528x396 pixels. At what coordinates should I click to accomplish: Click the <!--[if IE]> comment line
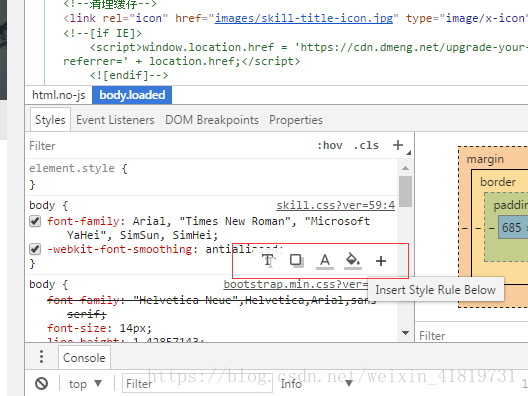coord(102,33)
